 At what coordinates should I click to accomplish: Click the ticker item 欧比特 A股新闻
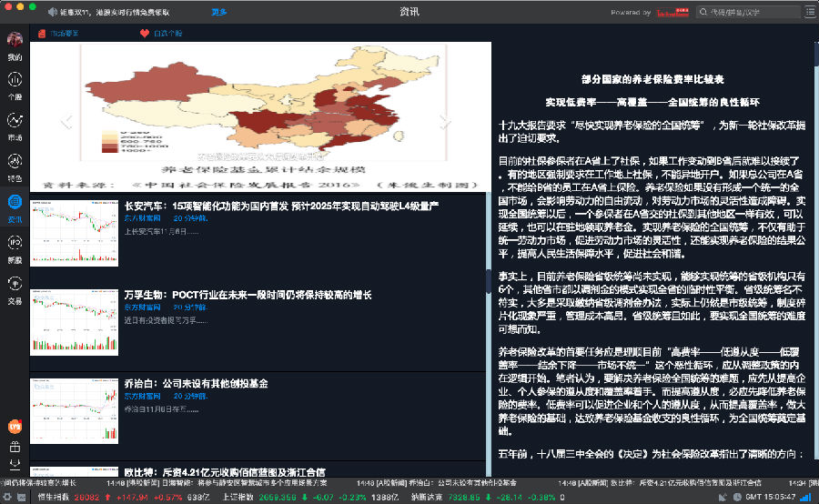pos(659,483)
